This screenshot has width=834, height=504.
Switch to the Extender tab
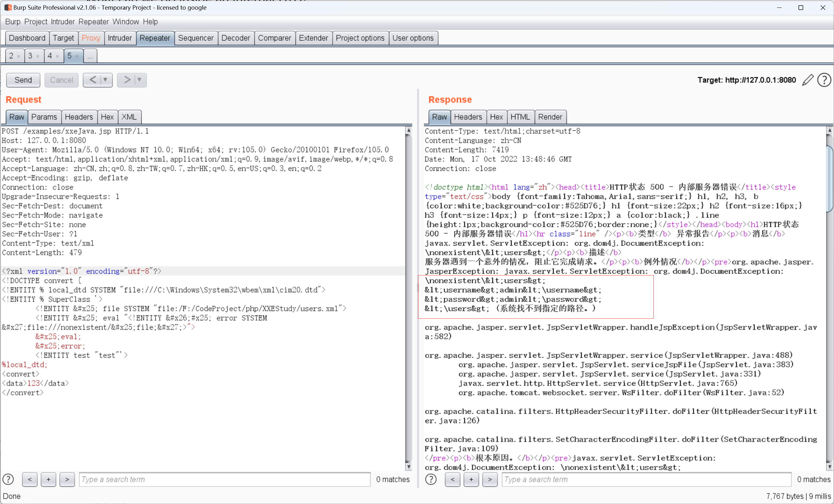point(313,38)
